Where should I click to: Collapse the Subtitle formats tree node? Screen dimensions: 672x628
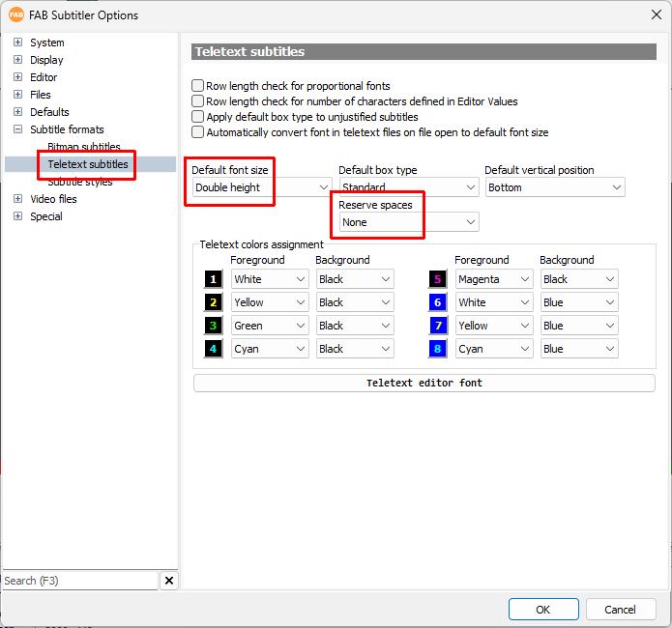point(17,128)
